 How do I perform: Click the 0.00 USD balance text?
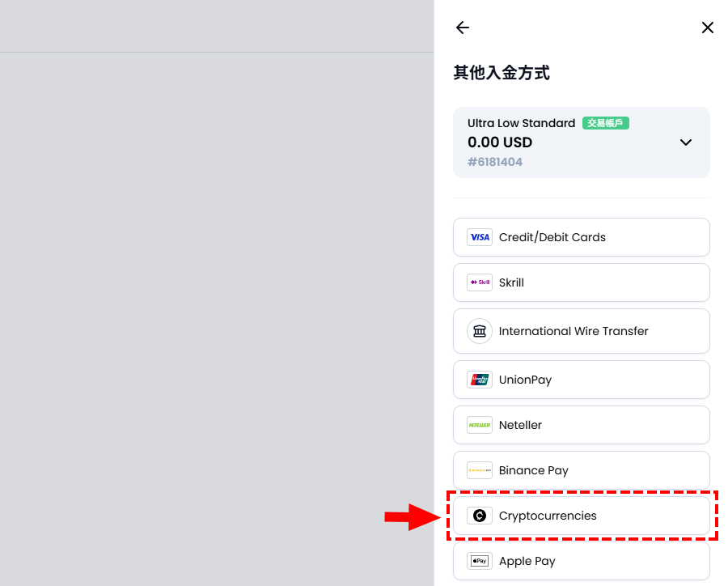500,142
